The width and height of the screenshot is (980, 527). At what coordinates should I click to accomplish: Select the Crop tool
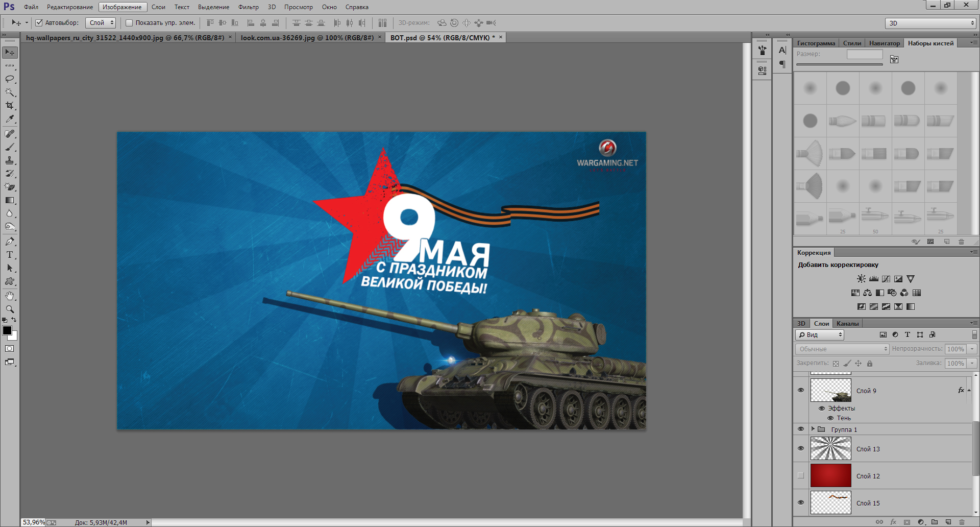tap(10, 105)
